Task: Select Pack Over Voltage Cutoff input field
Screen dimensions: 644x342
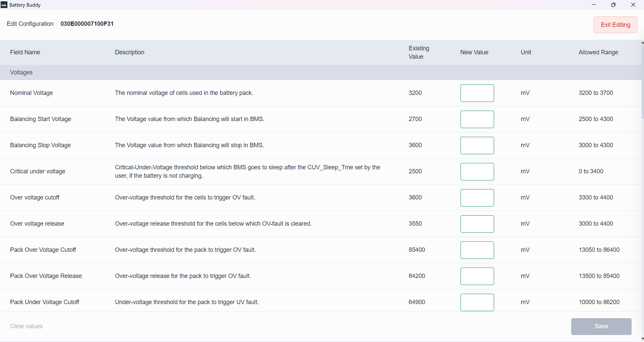Action: (x=477, y=250)
